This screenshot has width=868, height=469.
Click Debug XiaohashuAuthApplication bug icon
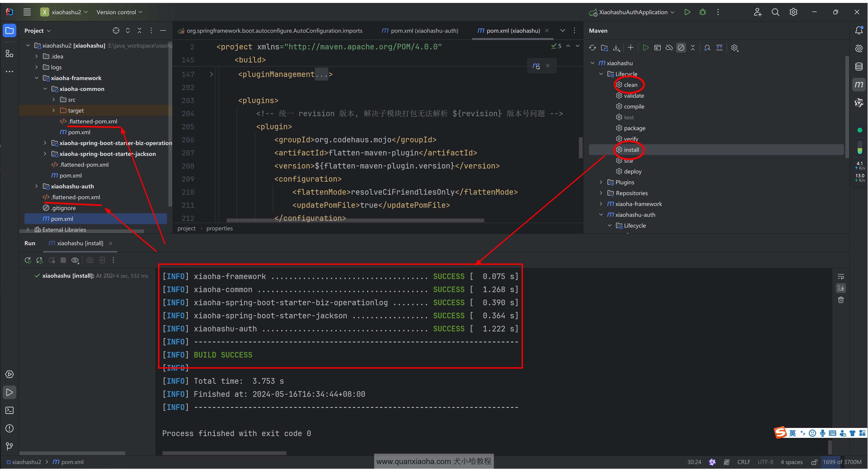click(x=702, y=12)
